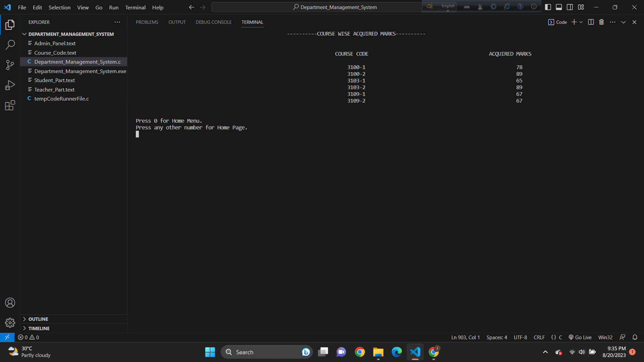Toggle the secondary side bar visibility
This screenshot has height=362, width=644.
point(570,7)
